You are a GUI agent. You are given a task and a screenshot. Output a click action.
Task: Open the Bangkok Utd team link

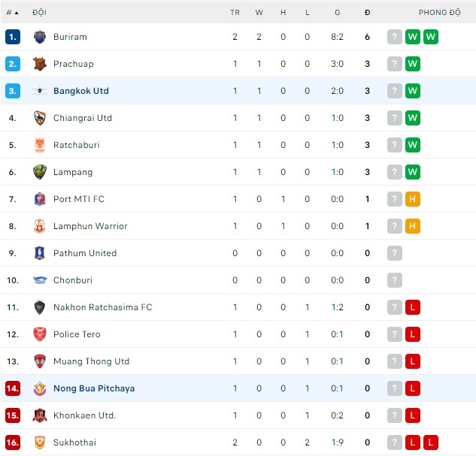pos(81,91)
